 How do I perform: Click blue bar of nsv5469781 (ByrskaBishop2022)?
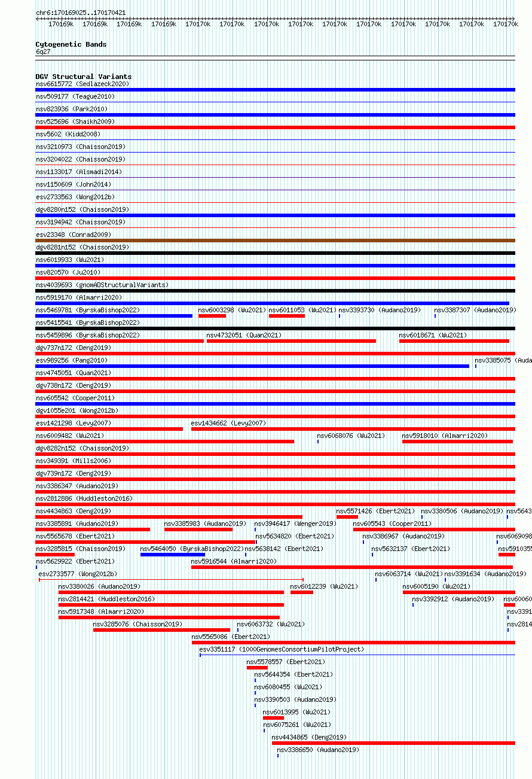114,316
